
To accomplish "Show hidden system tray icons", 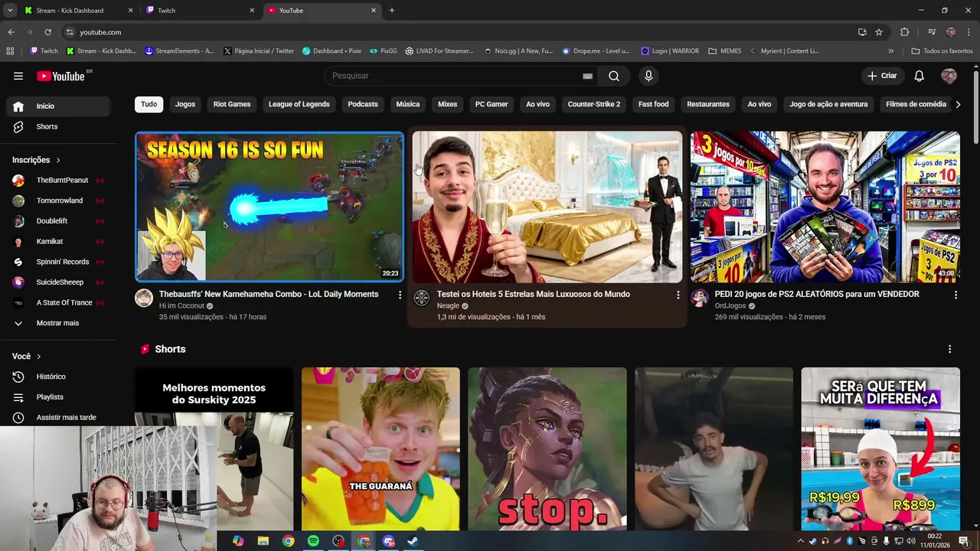I will tap(801, 541).
